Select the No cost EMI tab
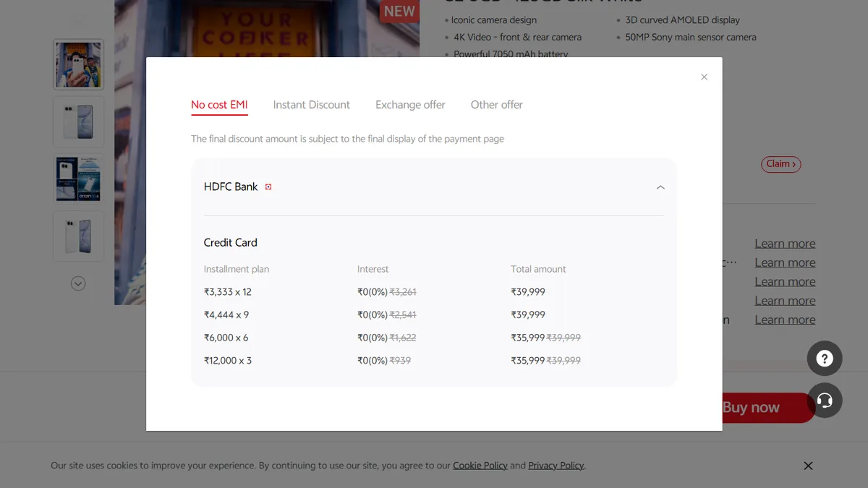The width and height of the screenshot is (868, 488). pyautogui.click(x=219, y=105)
